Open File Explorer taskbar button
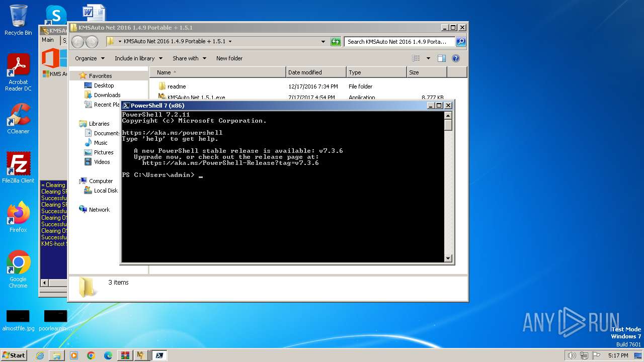 pos(57,355)
